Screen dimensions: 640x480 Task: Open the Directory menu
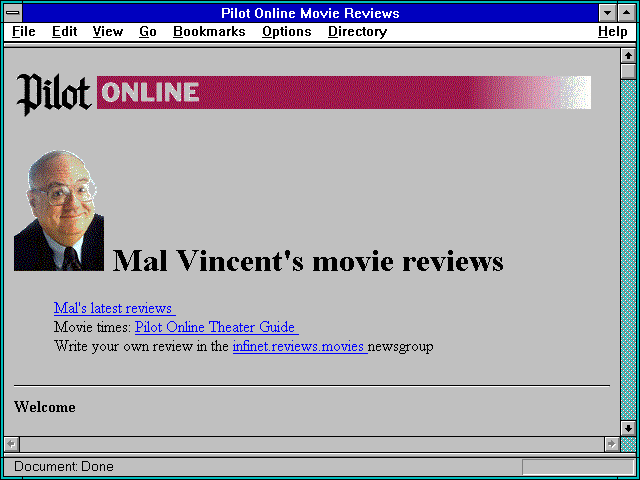(358, 32)
